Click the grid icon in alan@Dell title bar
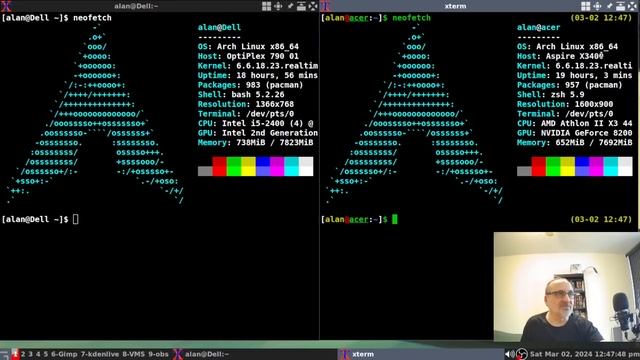 click(x=266, y=6)
